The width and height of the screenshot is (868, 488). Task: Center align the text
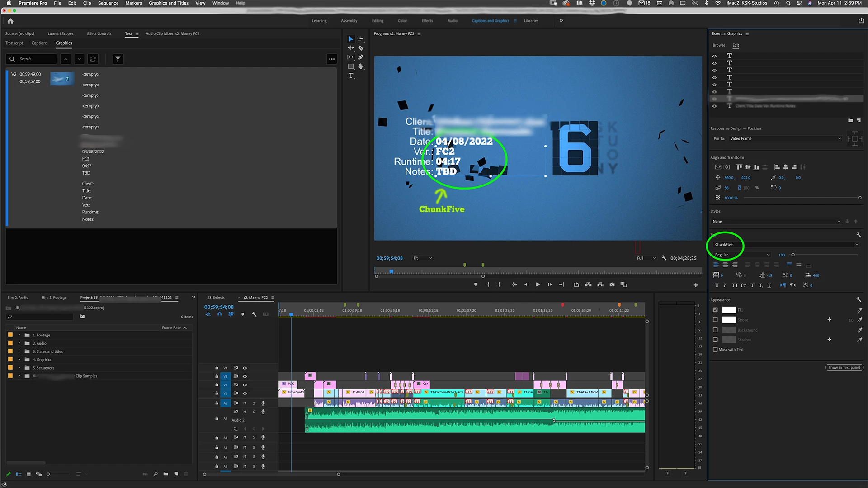[725, 265]
